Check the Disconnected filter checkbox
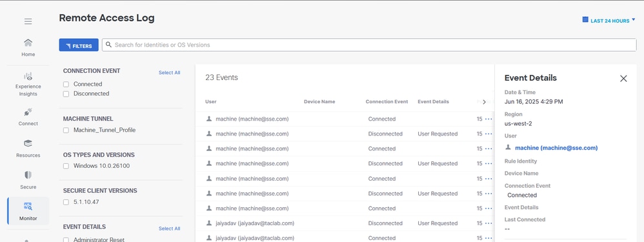Screen dimensions: 644x242 point(66,94)
